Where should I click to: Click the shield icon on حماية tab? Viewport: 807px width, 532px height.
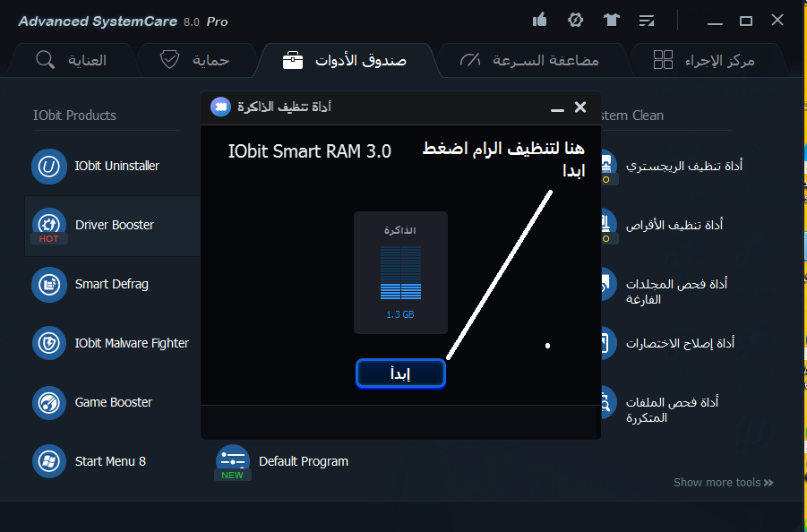tap(169, 60)
